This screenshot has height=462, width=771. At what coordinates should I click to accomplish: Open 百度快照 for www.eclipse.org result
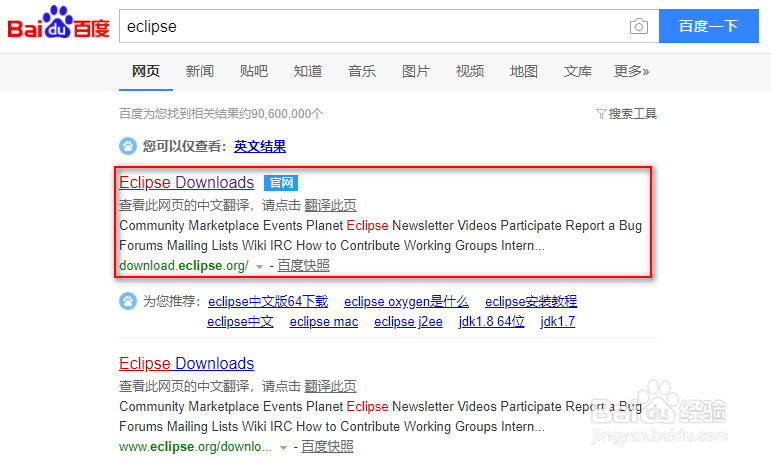point(327,446)
